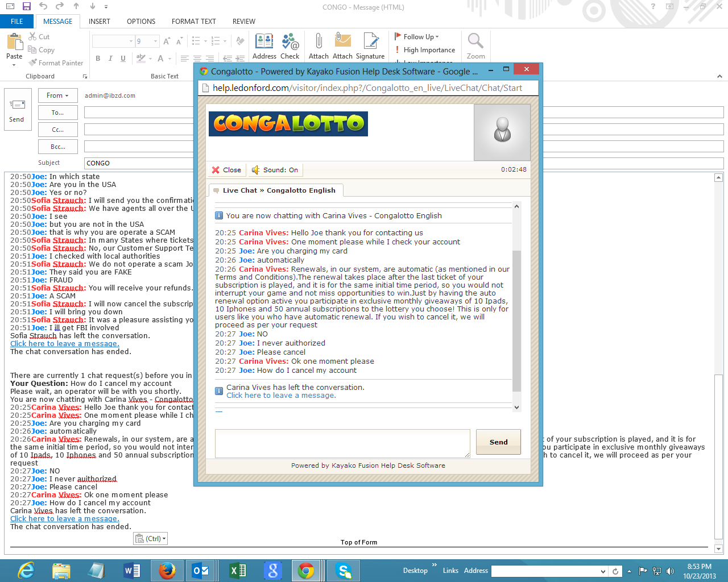
Task: Open the font color picker
Action: pyautogui.click(x=169, y=59)
